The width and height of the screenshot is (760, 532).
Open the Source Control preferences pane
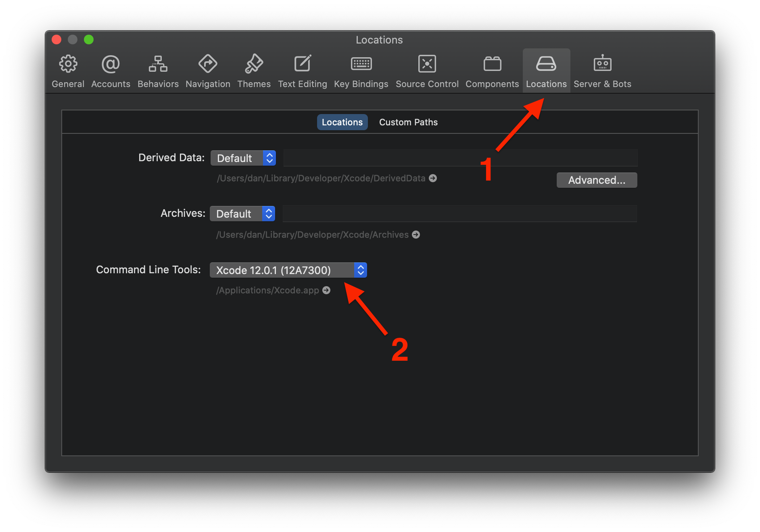427,71
